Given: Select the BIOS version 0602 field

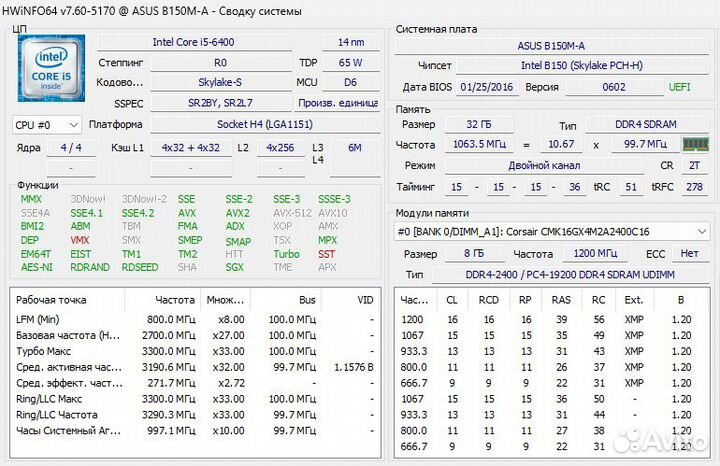Looking at the screenshot, I should pos(614,87).
